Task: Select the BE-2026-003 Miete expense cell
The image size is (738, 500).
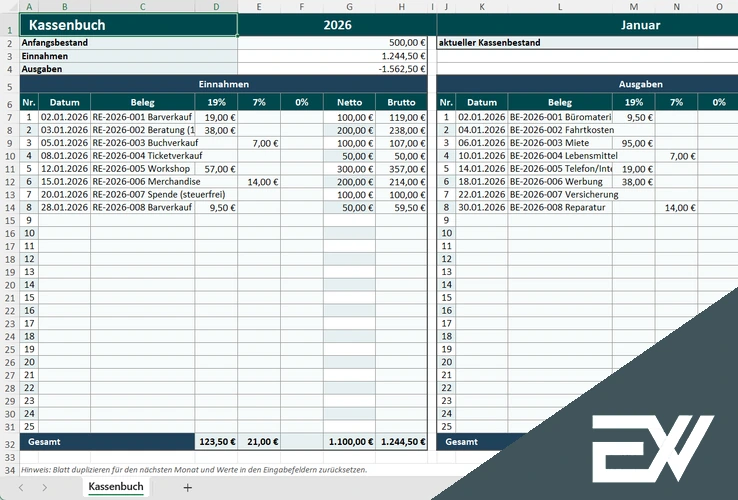Action: click(559, 143)
